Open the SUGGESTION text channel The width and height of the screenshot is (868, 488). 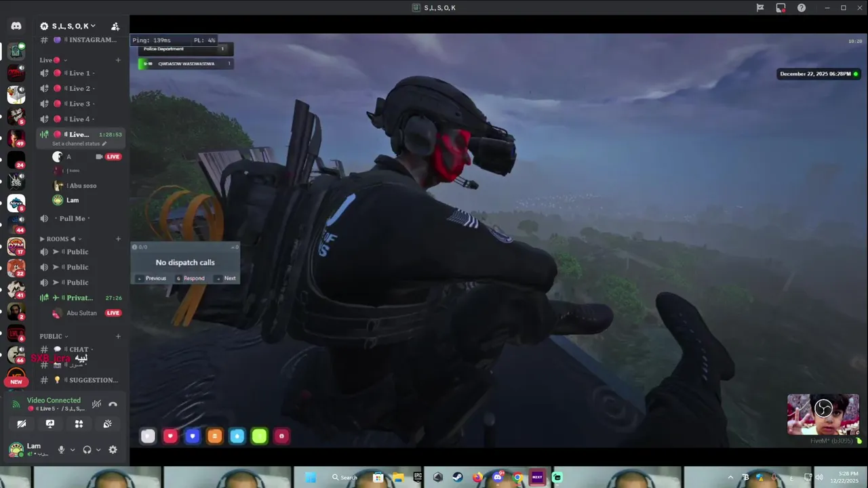(81, 380)
